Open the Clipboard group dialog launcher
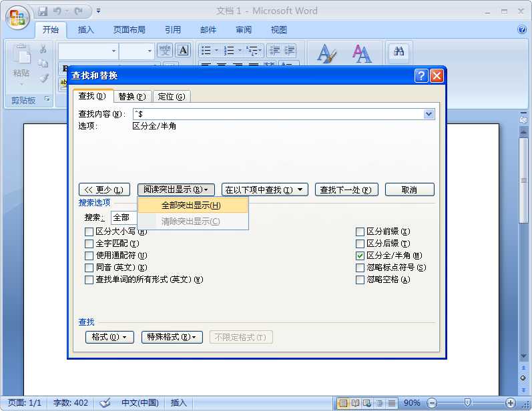 47,99
